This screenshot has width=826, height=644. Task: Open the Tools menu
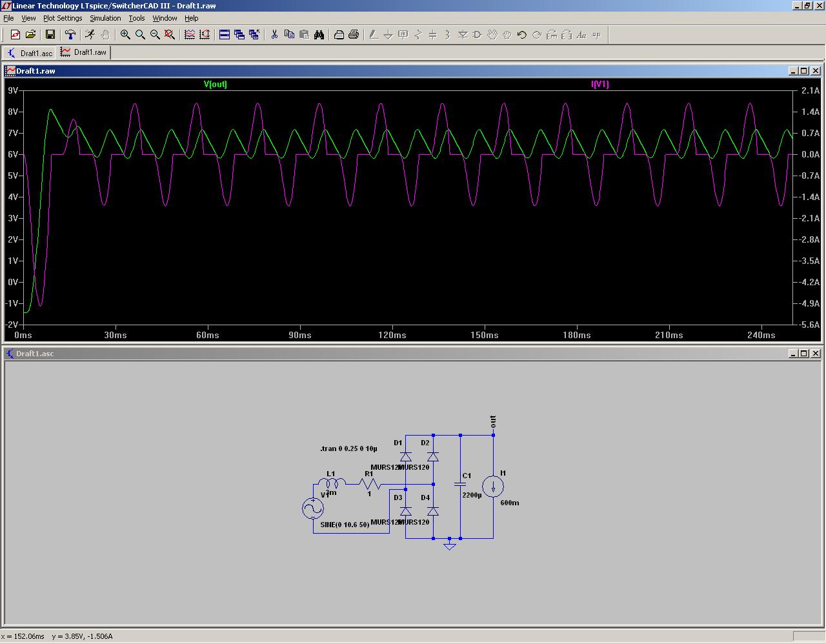click(137, 18)
